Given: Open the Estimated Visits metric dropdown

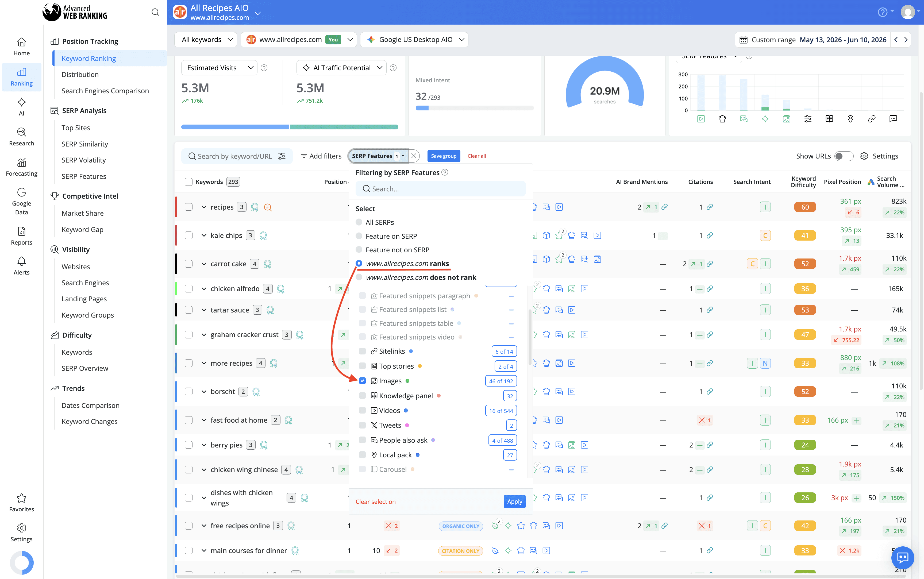Looking at the screenshot, I should (220, 68).
